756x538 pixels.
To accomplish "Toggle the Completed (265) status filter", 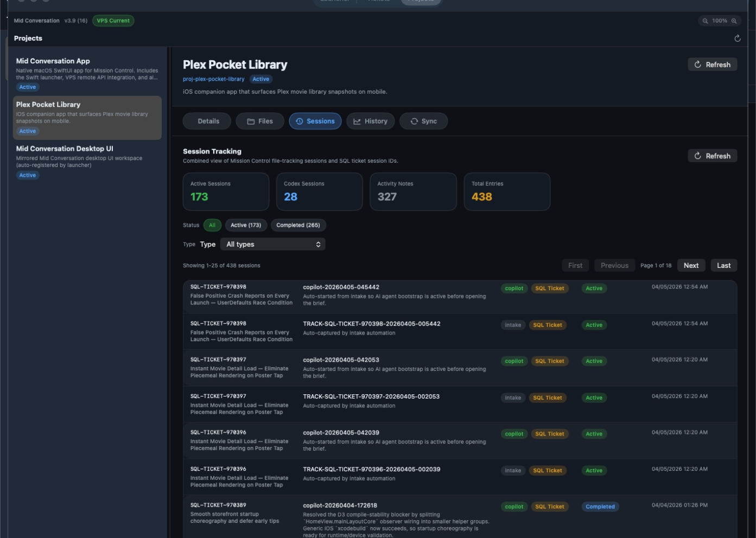I will pos(298,225).
